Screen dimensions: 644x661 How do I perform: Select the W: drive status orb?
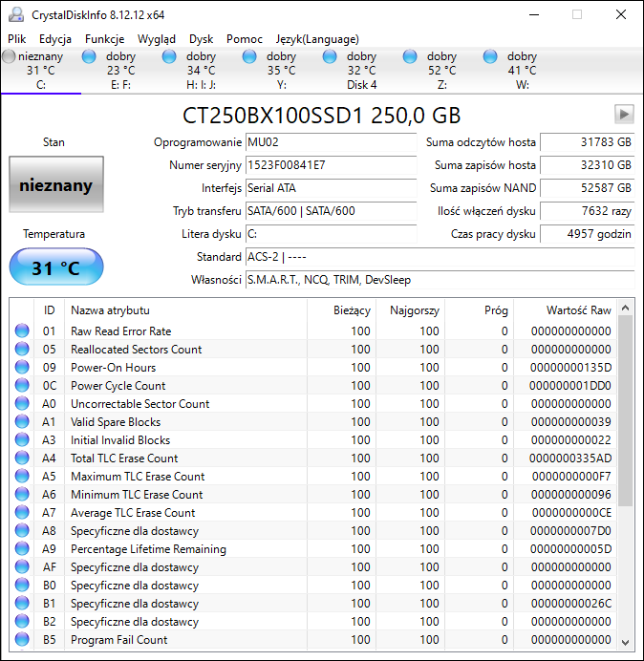pos(491,56)
